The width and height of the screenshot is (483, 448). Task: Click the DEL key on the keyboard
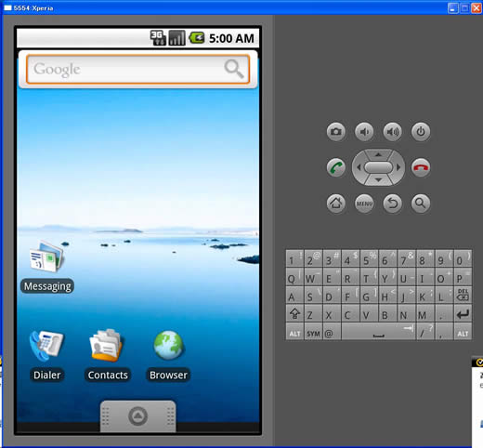(x=463, y=295)
